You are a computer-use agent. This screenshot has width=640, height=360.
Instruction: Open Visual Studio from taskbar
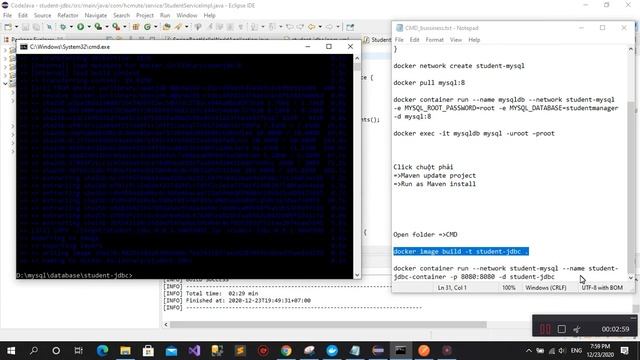point(194,351)
